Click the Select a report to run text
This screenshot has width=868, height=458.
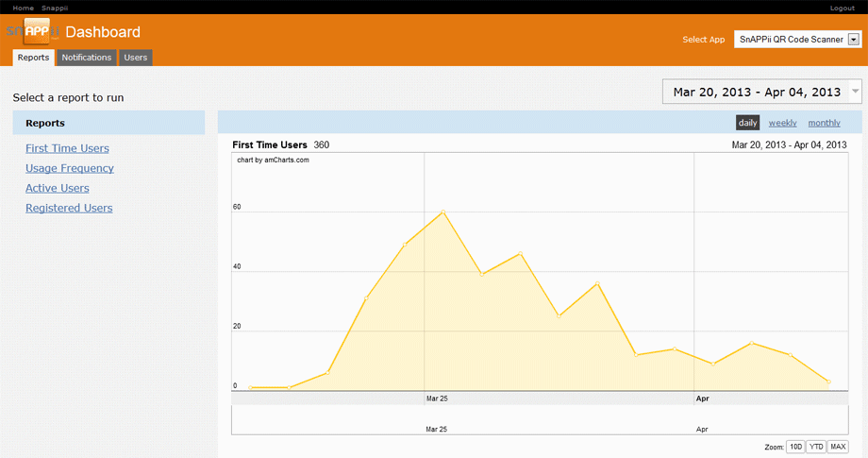click(x=68, y=97)
